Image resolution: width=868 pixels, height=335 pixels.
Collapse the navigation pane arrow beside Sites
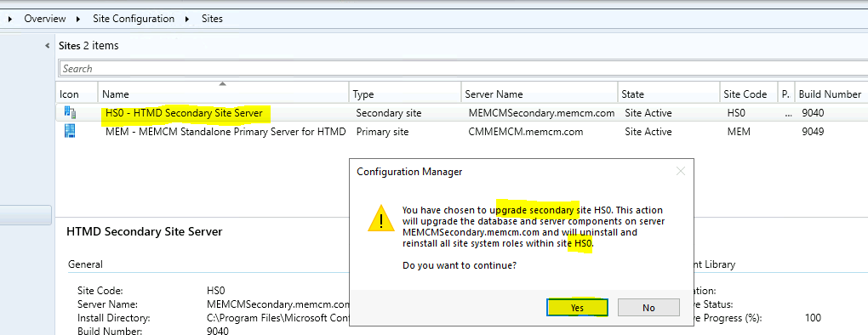click(47, 46)
